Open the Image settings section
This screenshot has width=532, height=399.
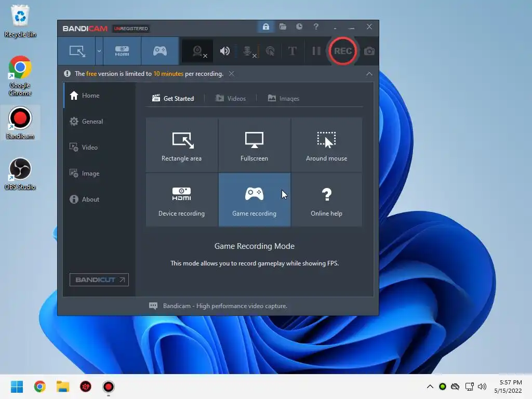(99, 174)
